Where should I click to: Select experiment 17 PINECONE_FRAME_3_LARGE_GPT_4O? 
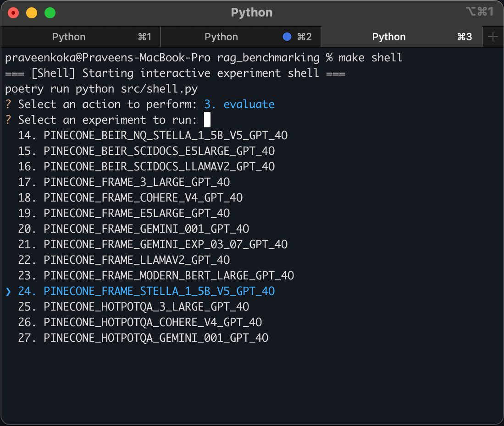tap(124, 182)
